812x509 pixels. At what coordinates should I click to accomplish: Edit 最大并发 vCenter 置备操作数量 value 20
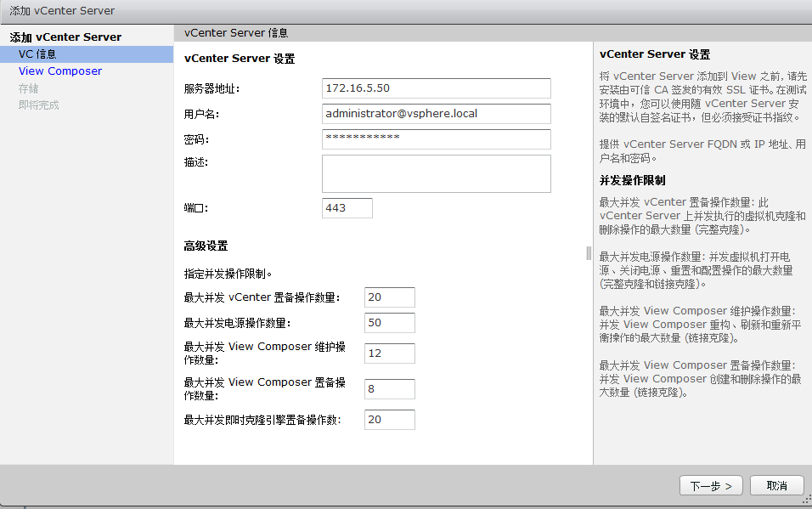point(389,297)
